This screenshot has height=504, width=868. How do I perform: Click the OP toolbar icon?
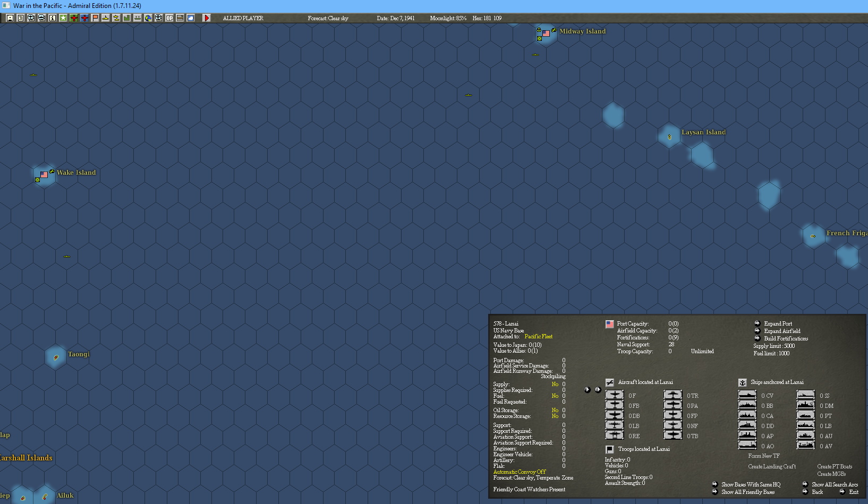(x=169, y=18)
